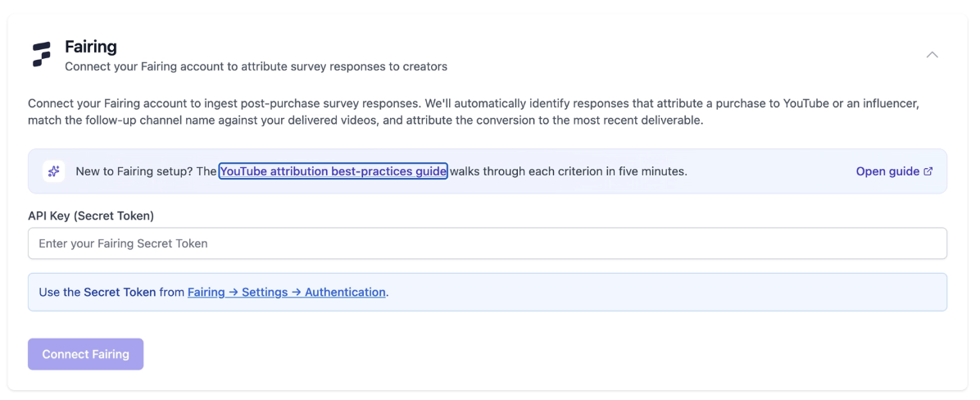Click the Fairing heading text
The image size is (980, 400).
tap(91, 47)
